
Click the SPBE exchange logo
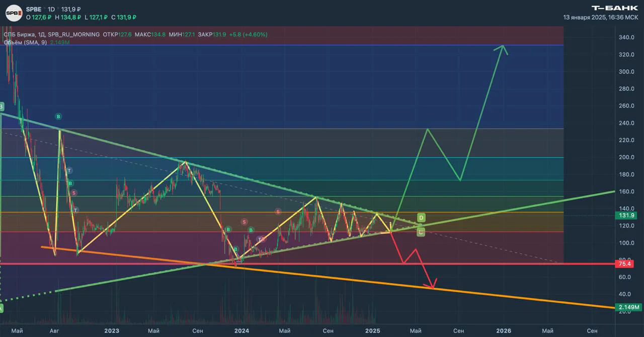14,13
